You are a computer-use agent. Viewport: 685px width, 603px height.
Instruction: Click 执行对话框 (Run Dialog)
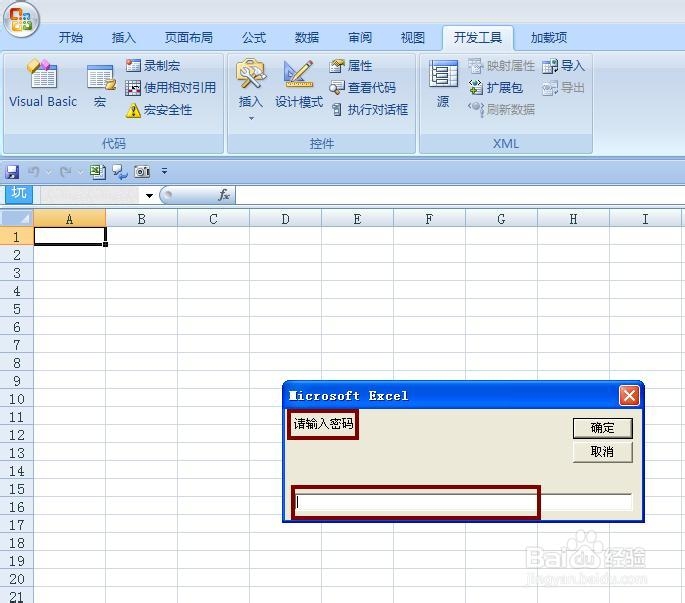pos(369,110)
